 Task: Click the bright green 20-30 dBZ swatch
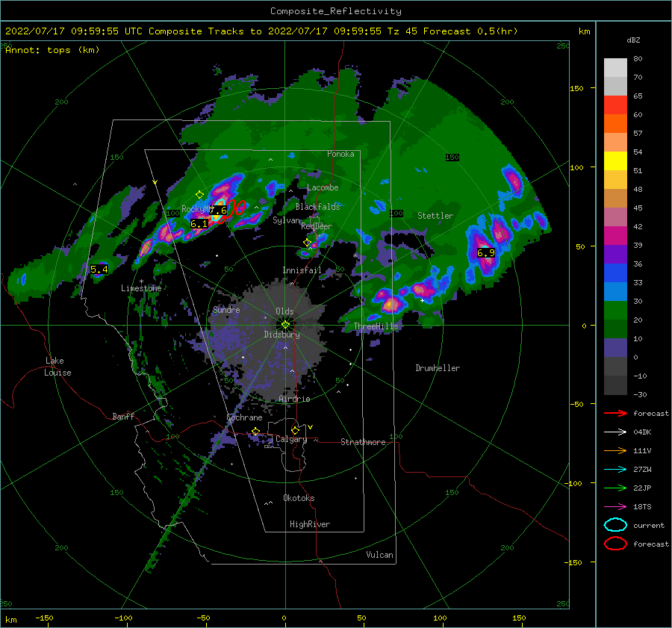tap(615, 311)
